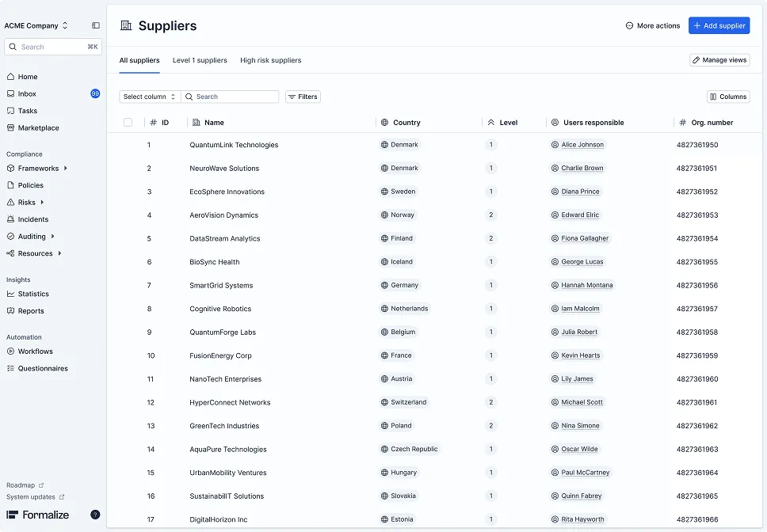Click the Incidents siren icon

point(11,219)
